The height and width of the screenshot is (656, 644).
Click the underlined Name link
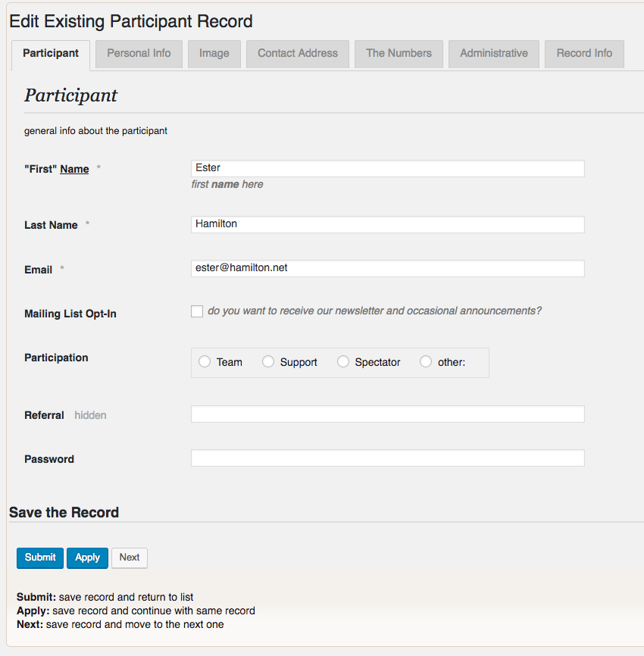73,168
